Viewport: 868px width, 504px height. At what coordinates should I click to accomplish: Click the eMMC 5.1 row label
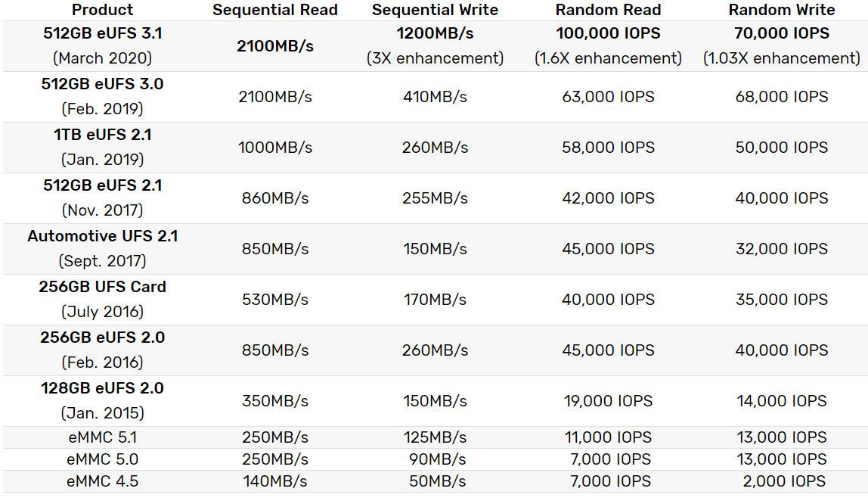[x=102, y=437]
